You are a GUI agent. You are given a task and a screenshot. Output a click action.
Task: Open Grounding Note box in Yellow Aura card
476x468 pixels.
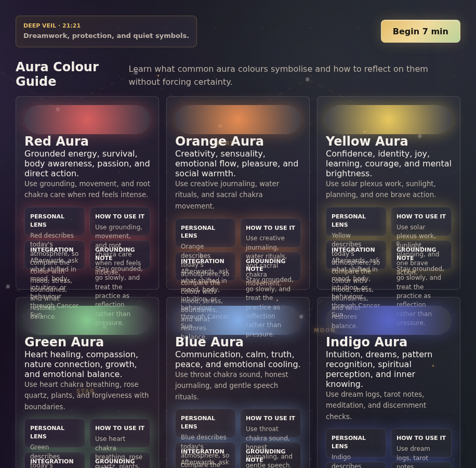click(x=421, y=255)
